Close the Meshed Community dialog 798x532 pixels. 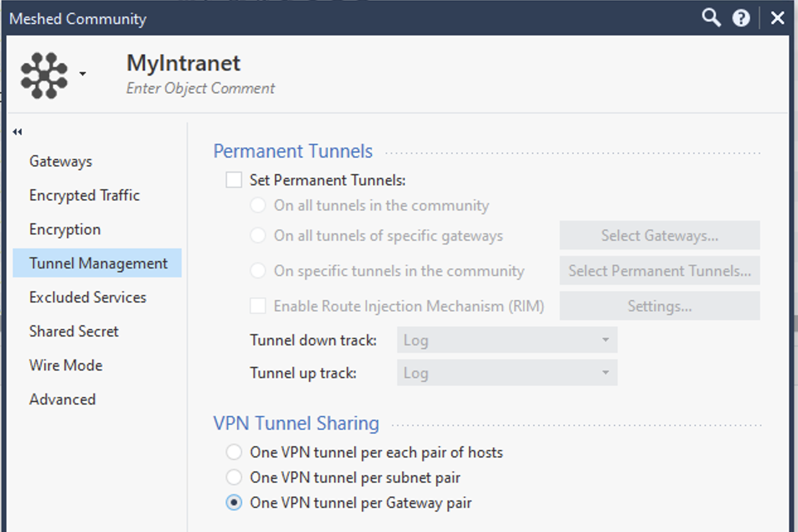778,18
